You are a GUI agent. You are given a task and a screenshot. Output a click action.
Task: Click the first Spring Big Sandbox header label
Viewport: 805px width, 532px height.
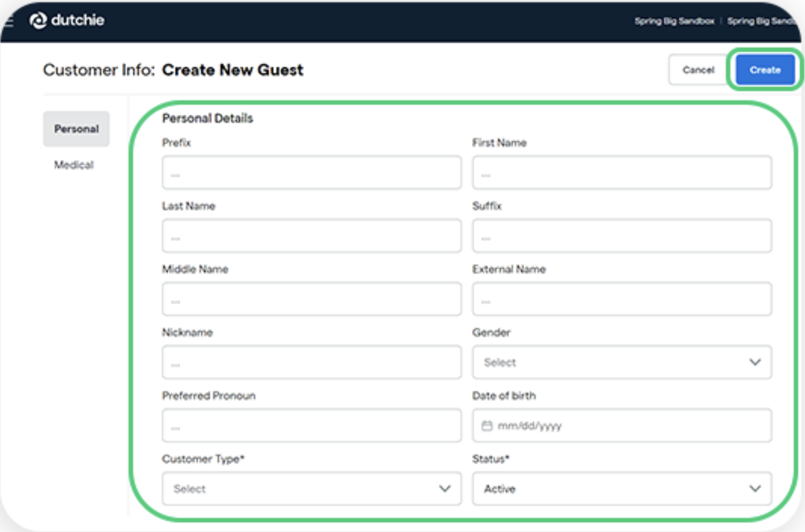674,21
